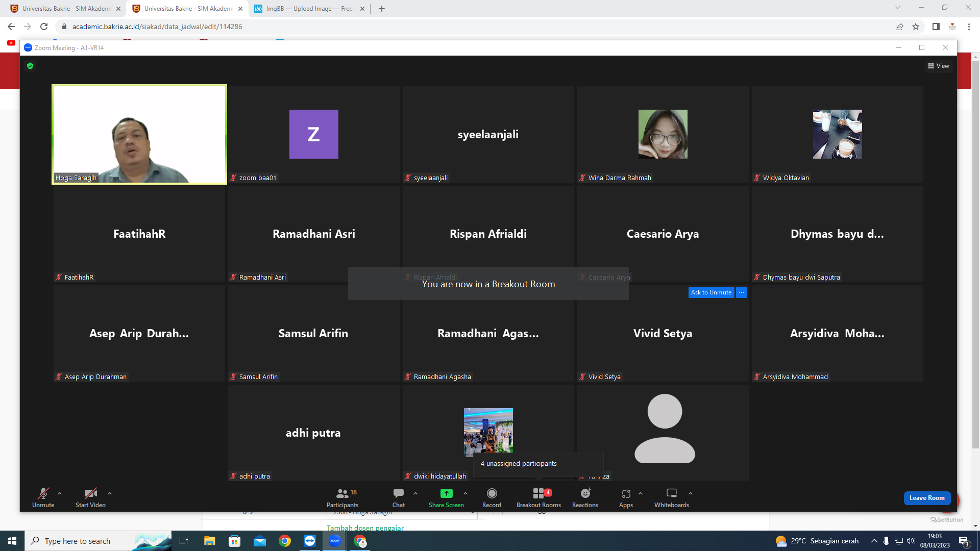Focus the address bar with academic.bakrie.ac.id URL
Screen dimensions: 980x551
(x=475, y=27)
